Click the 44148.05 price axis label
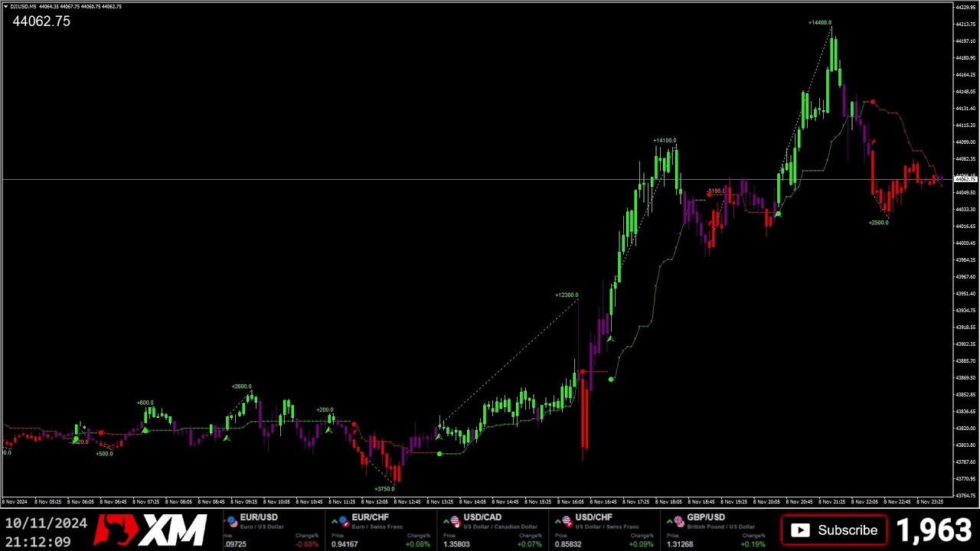The image size is (980, 551). pyautogui.click(x=965, y=92)
